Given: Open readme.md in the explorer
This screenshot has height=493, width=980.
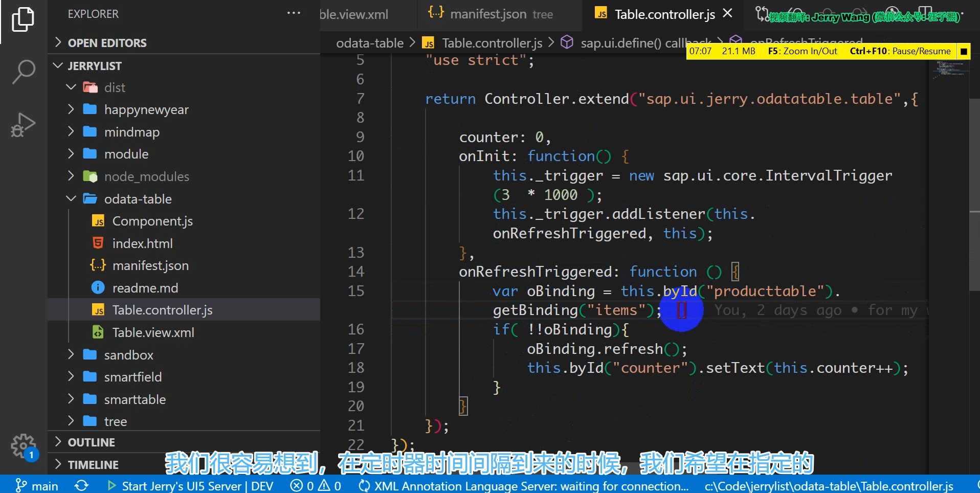Looking at the screenshot, I should click(145, 288).
